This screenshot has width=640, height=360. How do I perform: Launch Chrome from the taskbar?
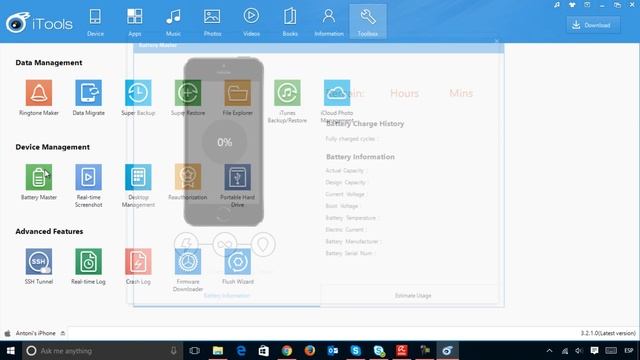click(x=287, y=351)
